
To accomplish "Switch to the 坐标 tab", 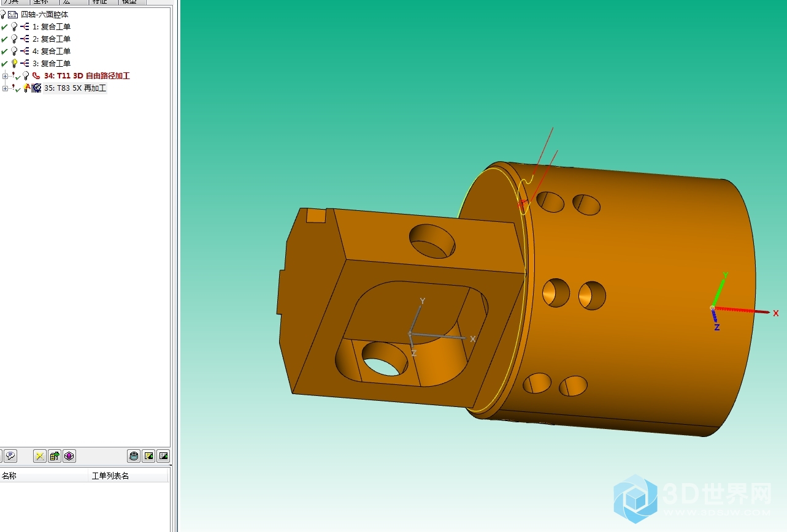I will click(x=45, y=2).
